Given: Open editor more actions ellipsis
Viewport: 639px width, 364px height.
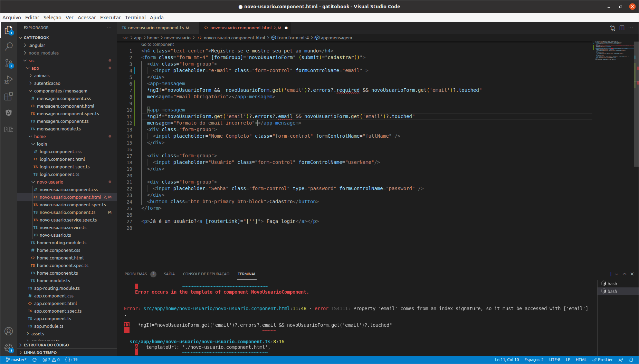Looking at the screenshot, I should click(631, 28).
